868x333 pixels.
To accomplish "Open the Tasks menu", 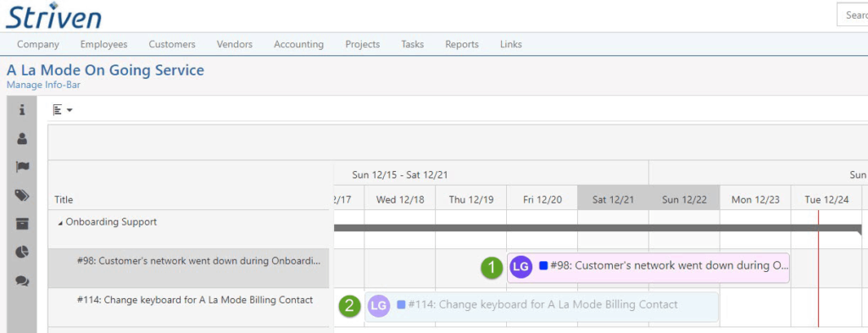I will click(413, 44).
